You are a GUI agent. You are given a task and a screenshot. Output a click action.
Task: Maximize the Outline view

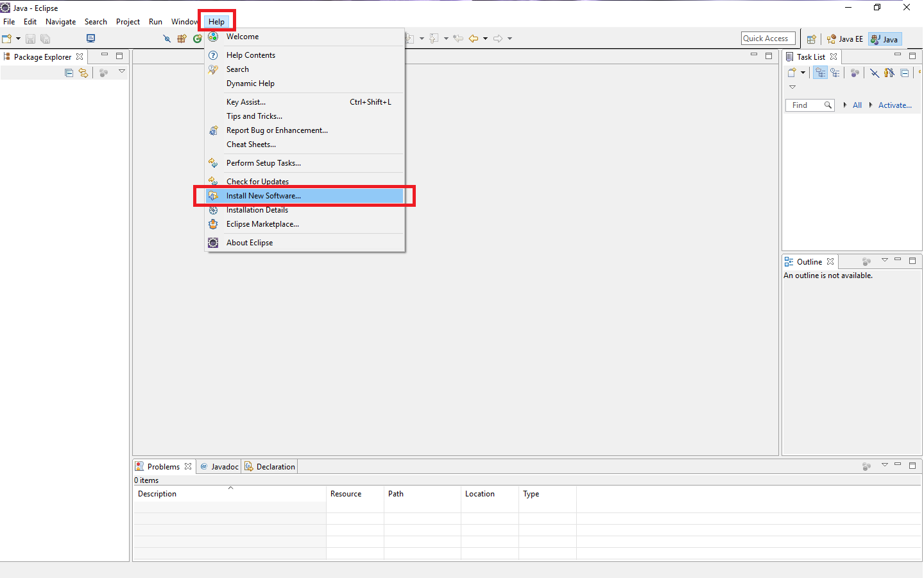pos(912,261)
